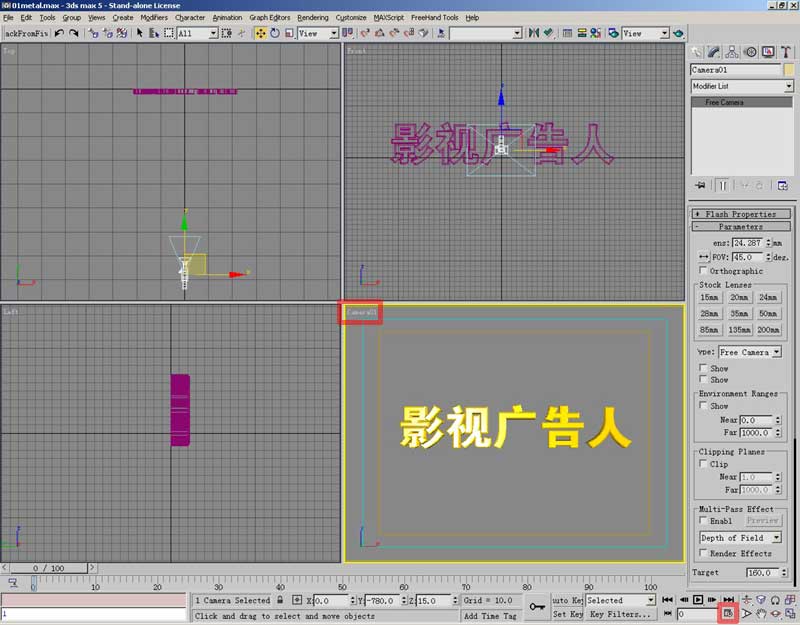
Task: Select the Pan hand viewport tool
Action: (761, 612)
